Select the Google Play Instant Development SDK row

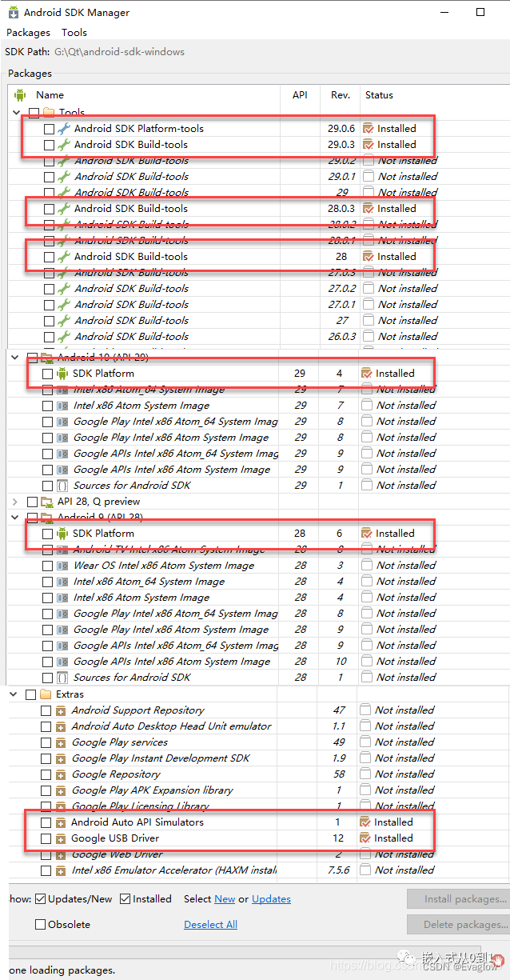[x=258, y=758]
